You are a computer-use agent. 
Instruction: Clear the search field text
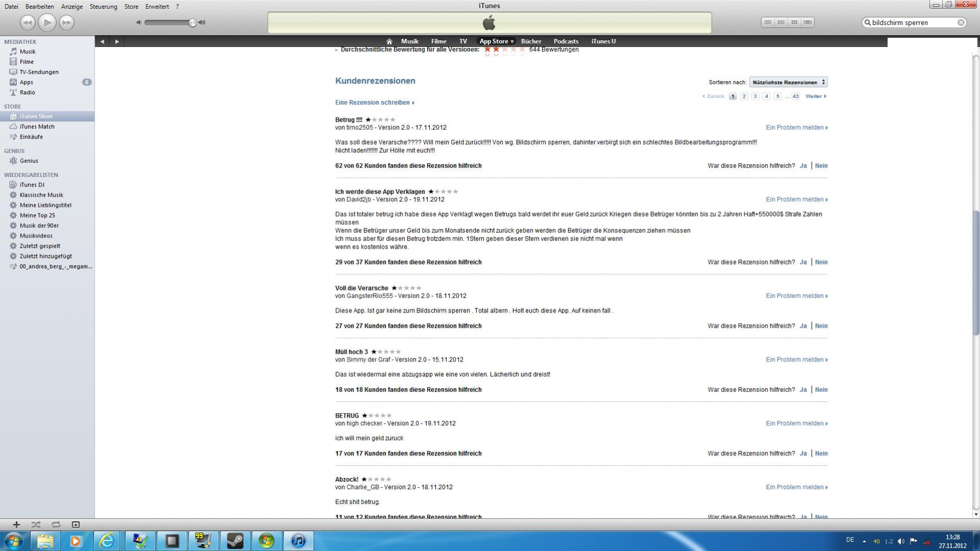(961, 22)
